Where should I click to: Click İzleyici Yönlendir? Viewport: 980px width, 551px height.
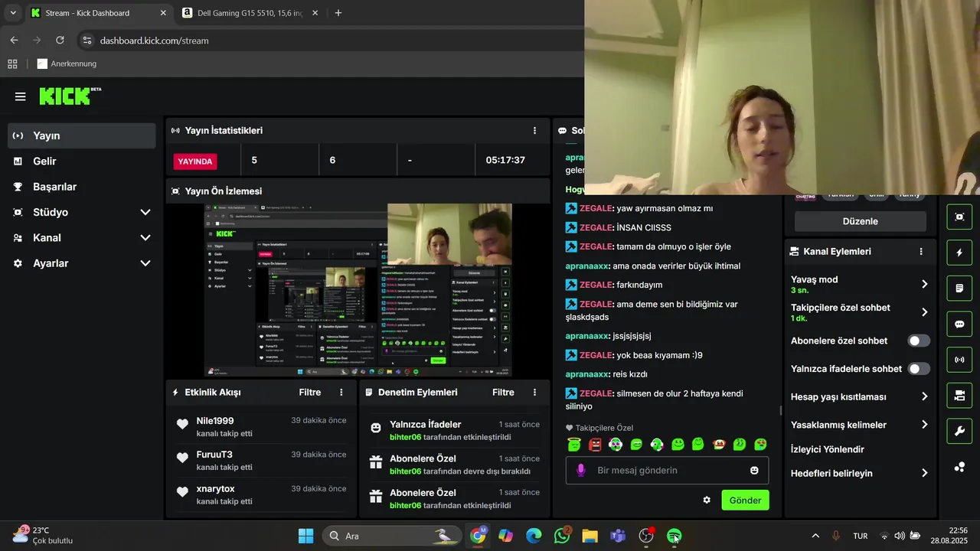click(828, 449)
